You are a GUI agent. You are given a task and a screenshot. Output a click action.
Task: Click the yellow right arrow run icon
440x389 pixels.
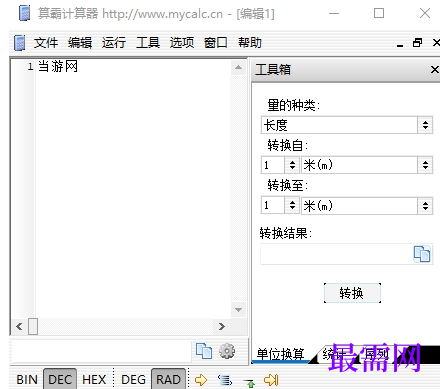pyautogui.click(x=201, y=380)
